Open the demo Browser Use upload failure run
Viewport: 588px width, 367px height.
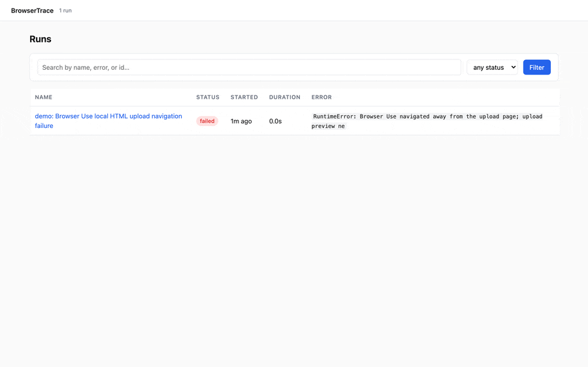[108, 121]
